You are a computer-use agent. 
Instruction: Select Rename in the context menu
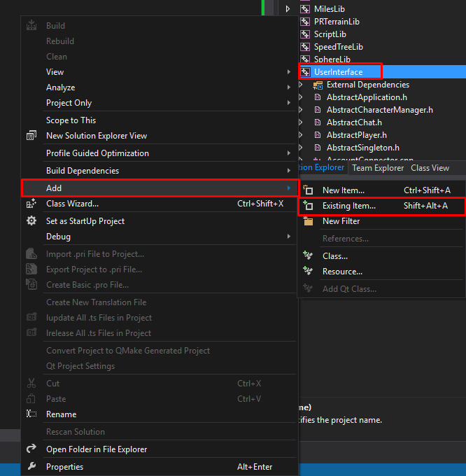point(160,414)
